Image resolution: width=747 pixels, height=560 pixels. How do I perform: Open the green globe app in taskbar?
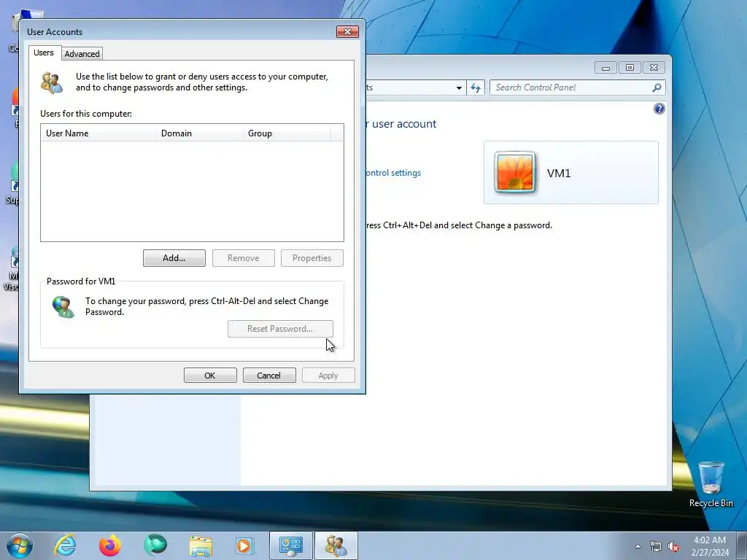(155, 545)
